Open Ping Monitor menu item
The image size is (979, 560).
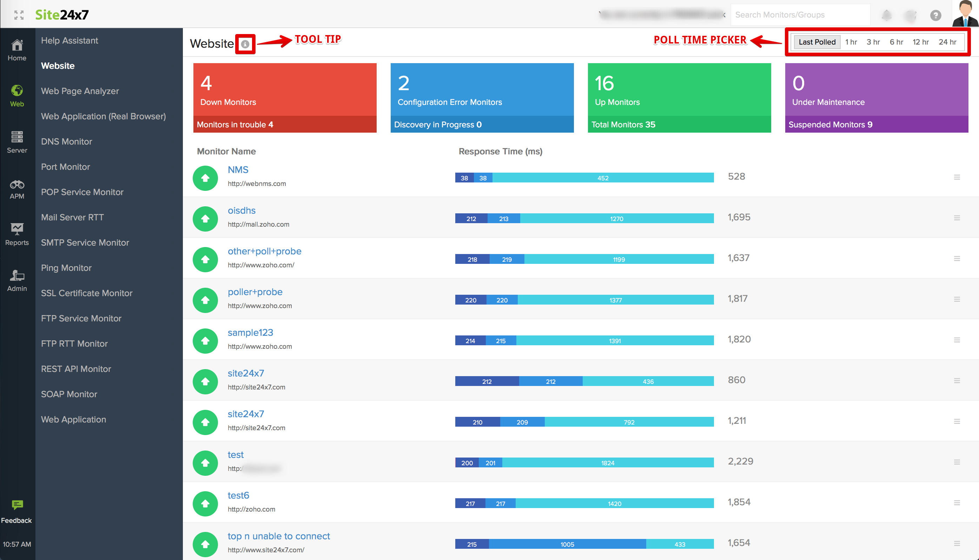coord(66,268)
